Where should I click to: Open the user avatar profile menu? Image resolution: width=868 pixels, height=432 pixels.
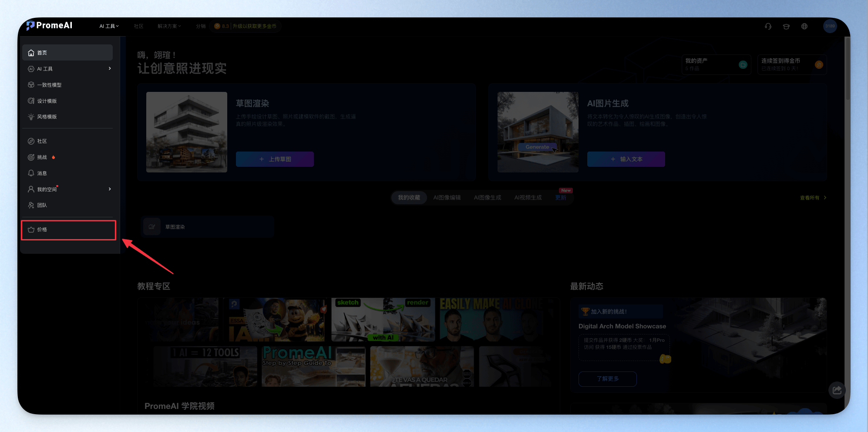pos(830,26)
